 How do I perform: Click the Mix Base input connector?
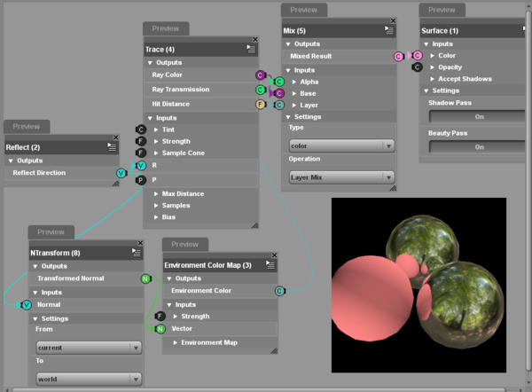pyautogui.click(x=279, y=93)
